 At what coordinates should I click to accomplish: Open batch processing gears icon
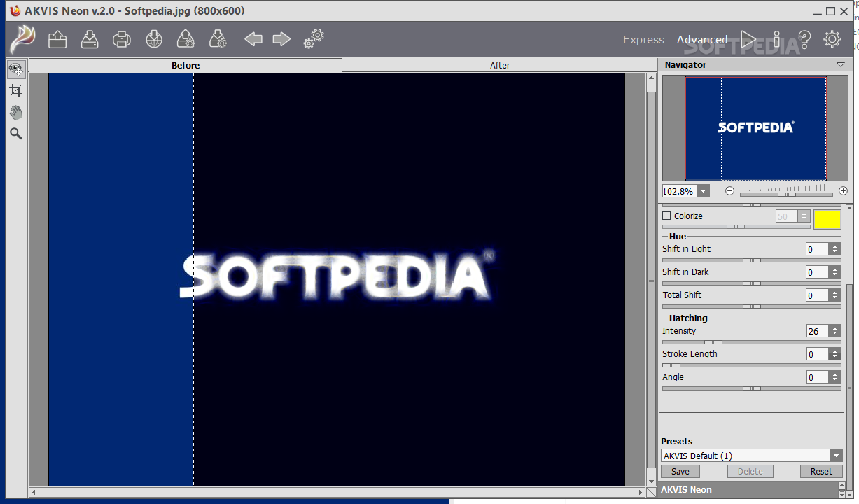[314, 39]
